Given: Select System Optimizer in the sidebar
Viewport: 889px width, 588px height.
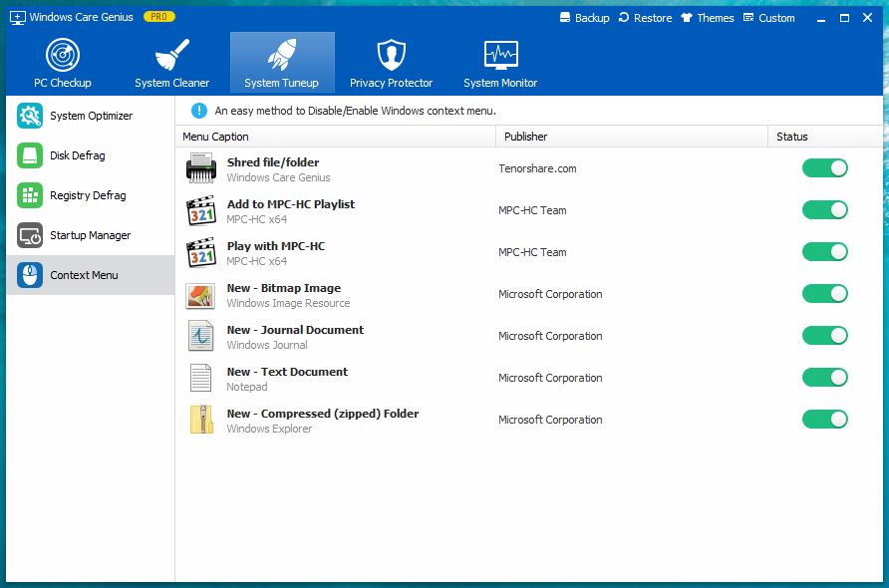Looking at the screenshot, I should (91, 116).
